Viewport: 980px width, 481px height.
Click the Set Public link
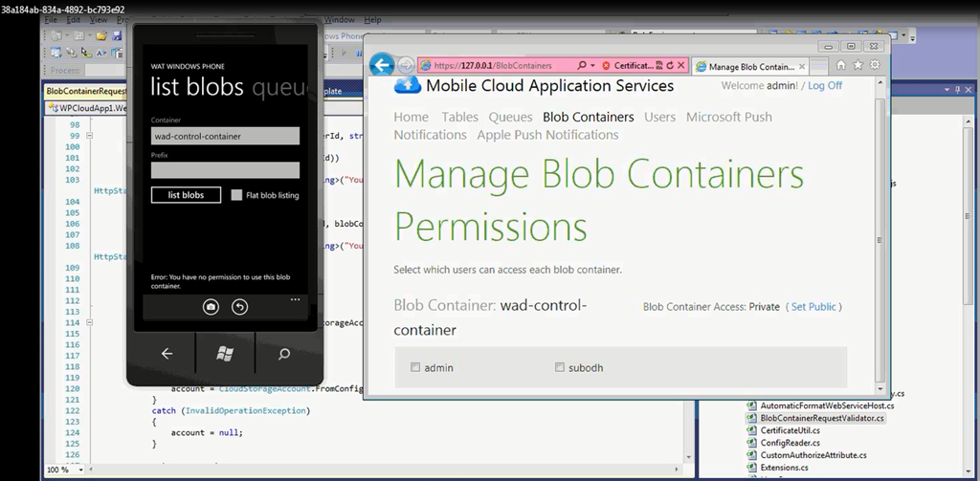813,307
